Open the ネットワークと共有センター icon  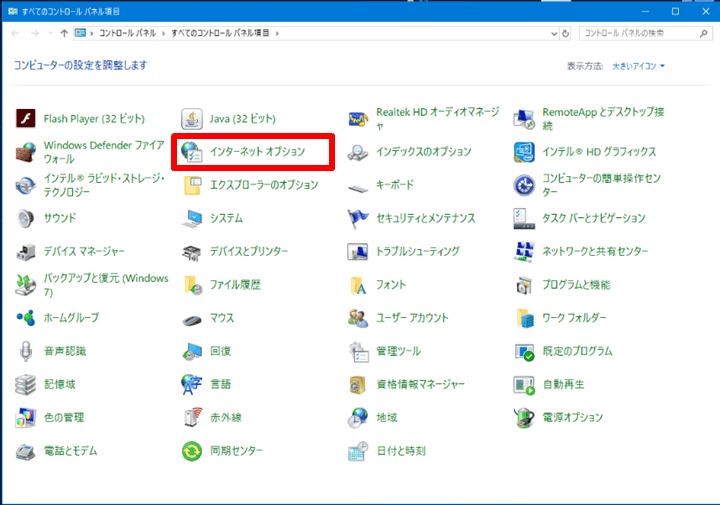[524, 252]
